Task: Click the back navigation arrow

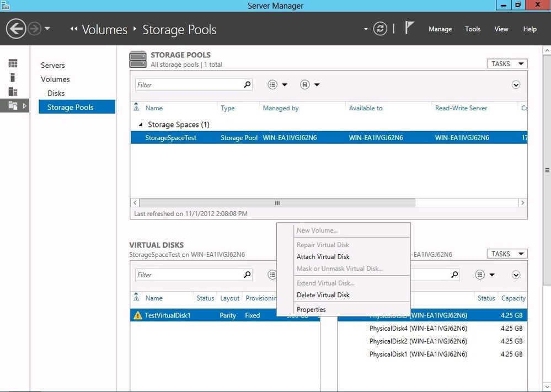Action: tap(16, 29)
